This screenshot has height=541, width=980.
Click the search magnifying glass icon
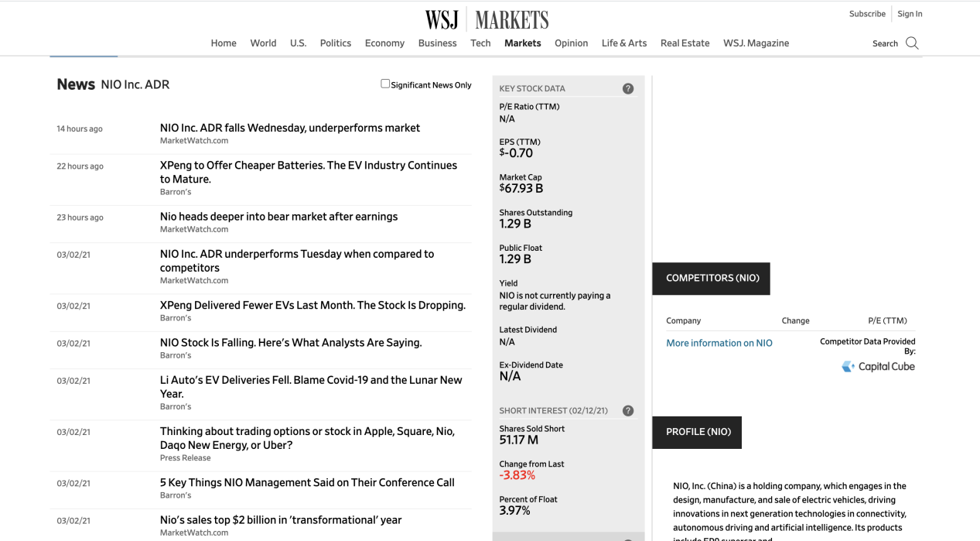[912, 43]
